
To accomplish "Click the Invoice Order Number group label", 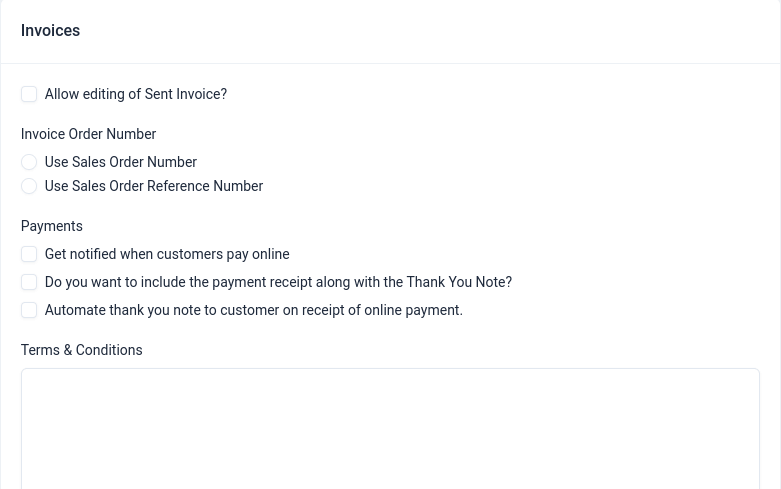I will (x=88, y=134).
